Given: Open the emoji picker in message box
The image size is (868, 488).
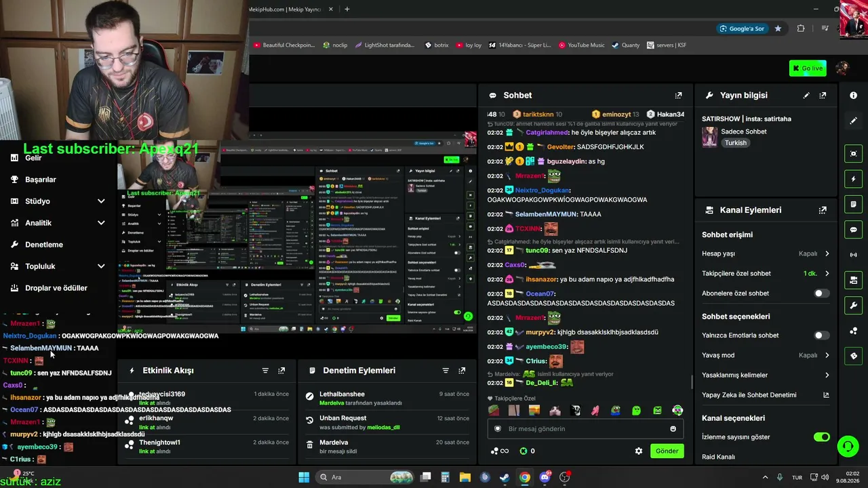Looking at the screenshot, I should pos(673,428).
